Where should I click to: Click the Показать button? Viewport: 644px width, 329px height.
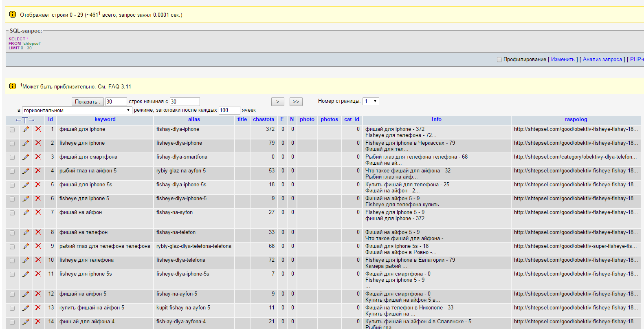point(88,102)
